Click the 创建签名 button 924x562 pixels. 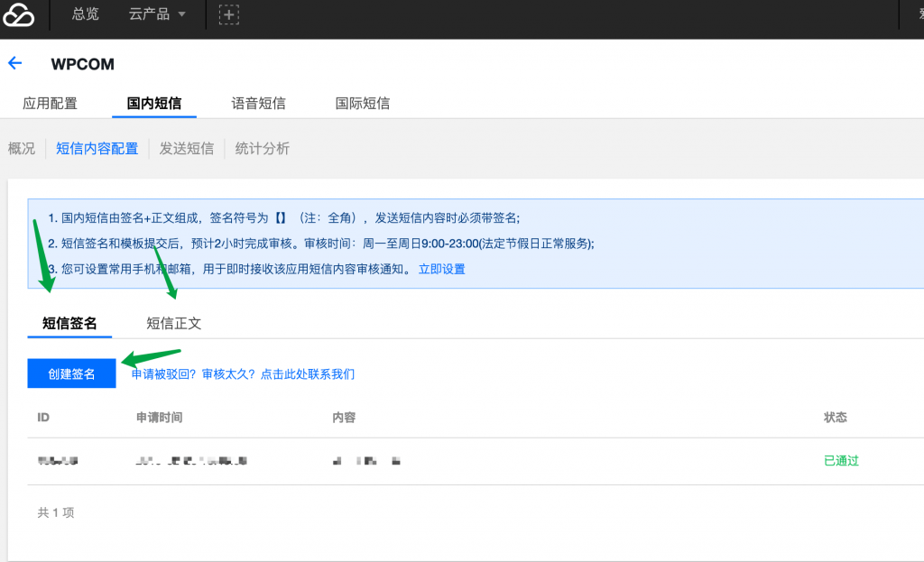71,373
